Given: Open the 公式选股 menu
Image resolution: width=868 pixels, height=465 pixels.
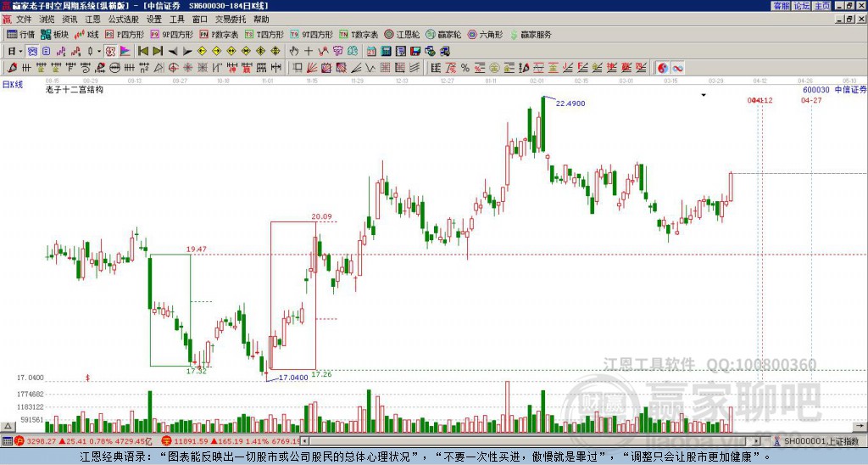Looking at the screenshot, I should pos(124,20).
